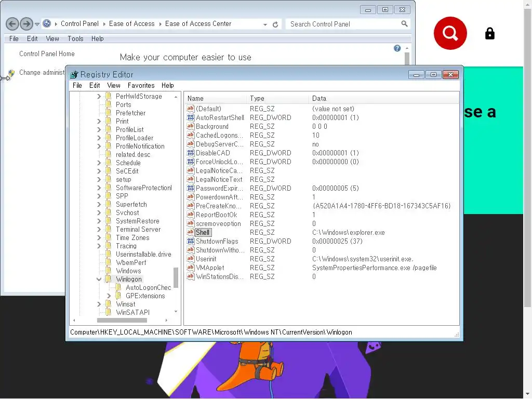Select the scremoveoption value
The height and width of the screenshot is (399, 532).
coord(219,223)
